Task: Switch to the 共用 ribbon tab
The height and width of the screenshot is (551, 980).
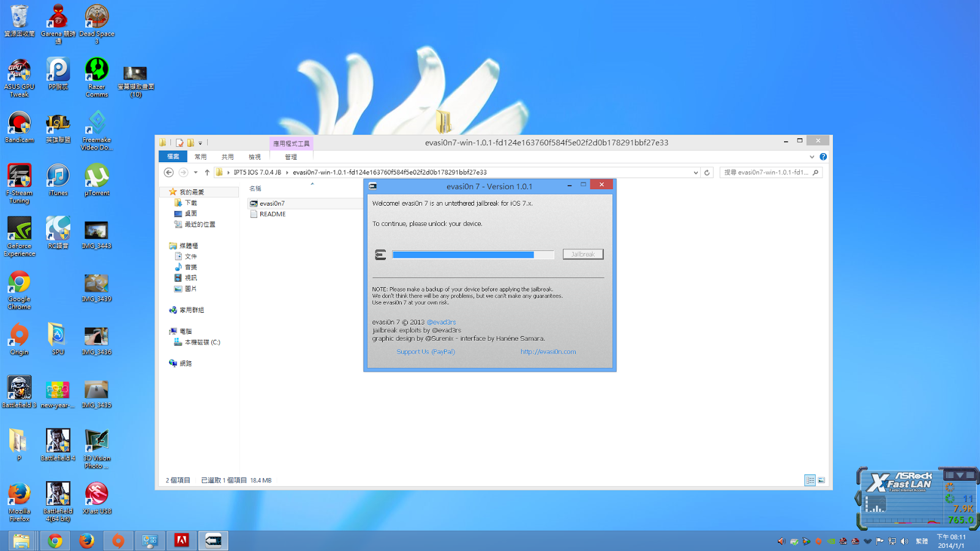Action: (227, 157)
